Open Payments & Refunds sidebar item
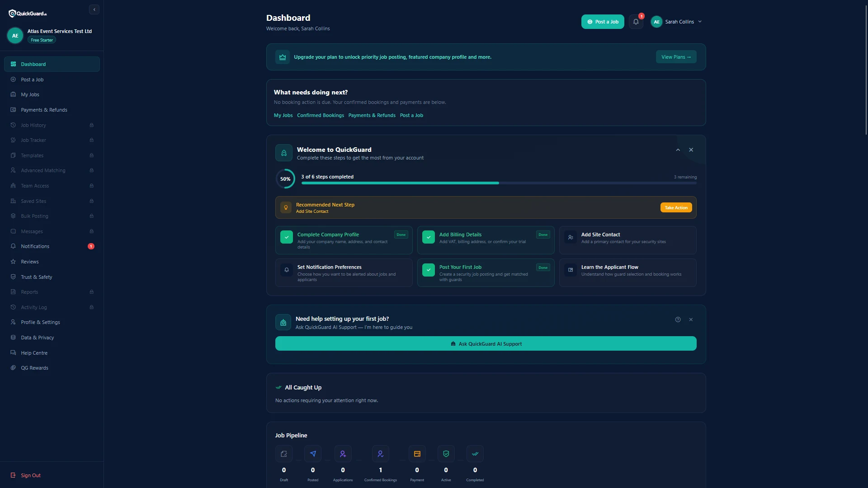Viewport: 868px width, 488px height. tap(52, 110)
